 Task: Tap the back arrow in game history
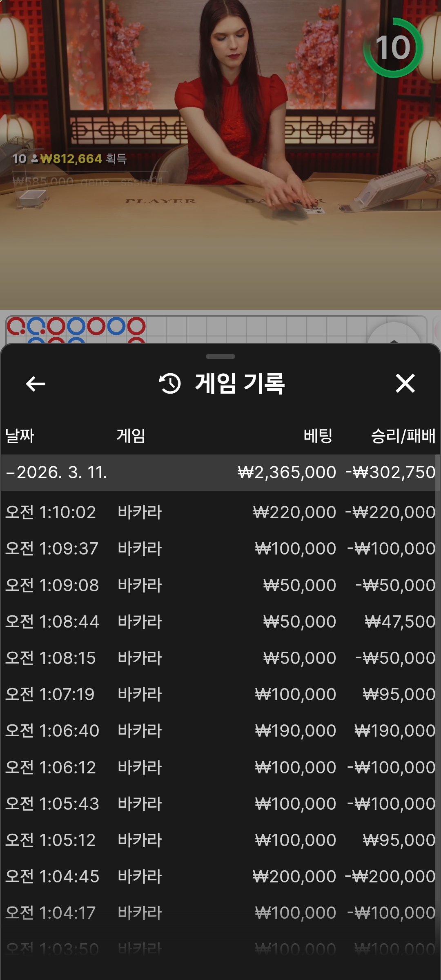36,384
